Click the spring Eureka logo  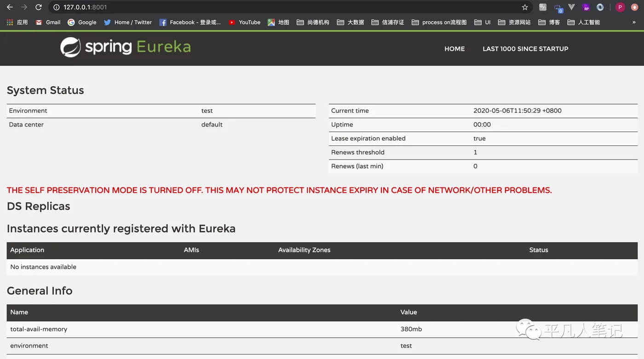[126, 47]
